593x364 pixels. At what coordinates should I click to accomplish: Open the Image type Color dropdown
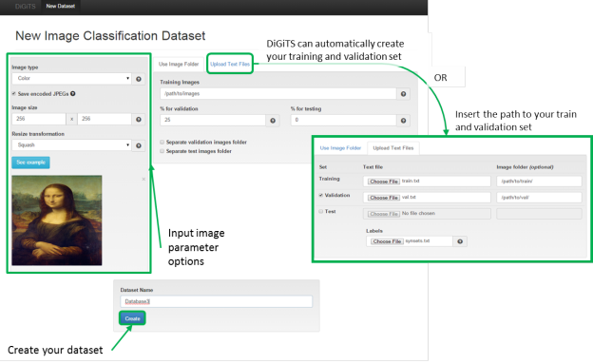[x=71, y=78]
